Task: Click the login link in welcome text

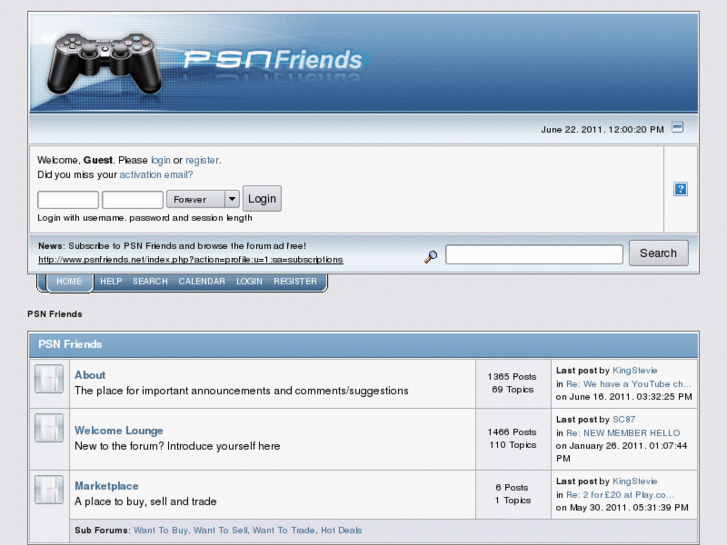Action: [160, 160]
